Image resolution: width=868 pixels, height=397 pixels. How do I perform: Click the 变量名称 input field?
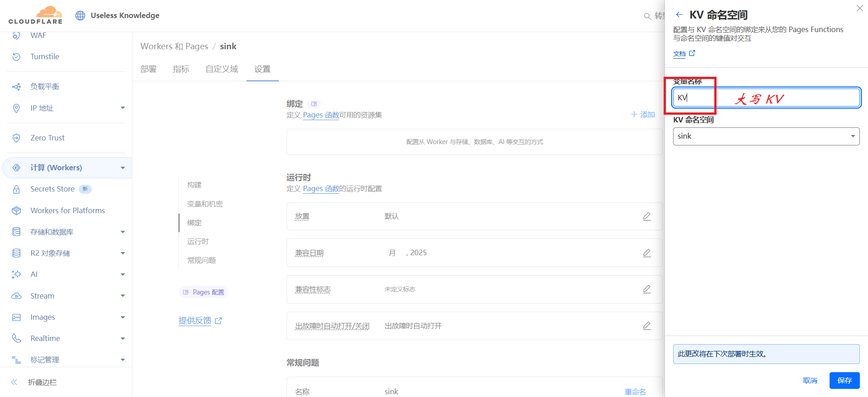(766, 98)
